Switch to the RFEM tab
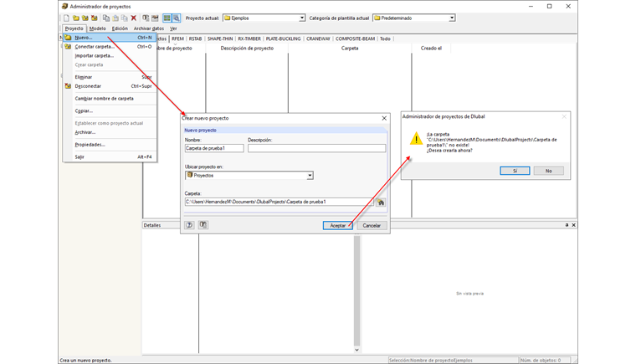The height and width of the screenshot is (364, 636). pyautogui.click(x=177, y=38)
